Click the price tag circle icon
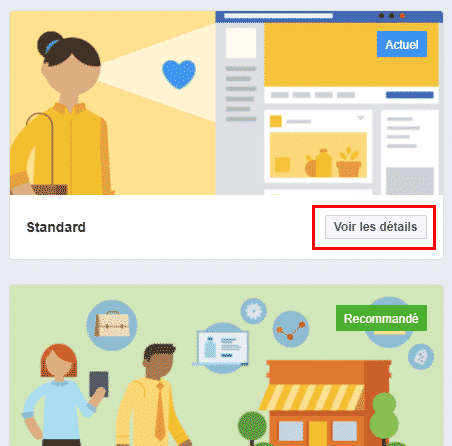The image size is (452, 446). pyautogui.click(x=421, y=357)
